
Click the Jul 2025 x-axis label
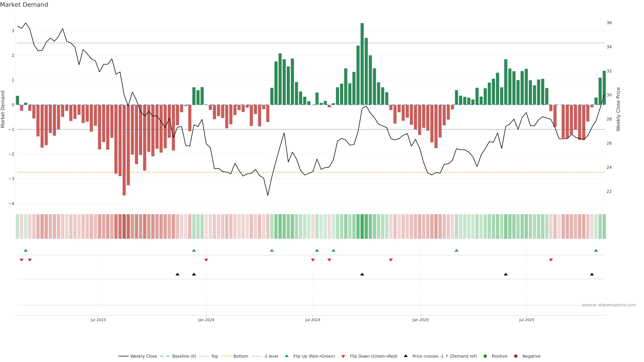(526, 320)
